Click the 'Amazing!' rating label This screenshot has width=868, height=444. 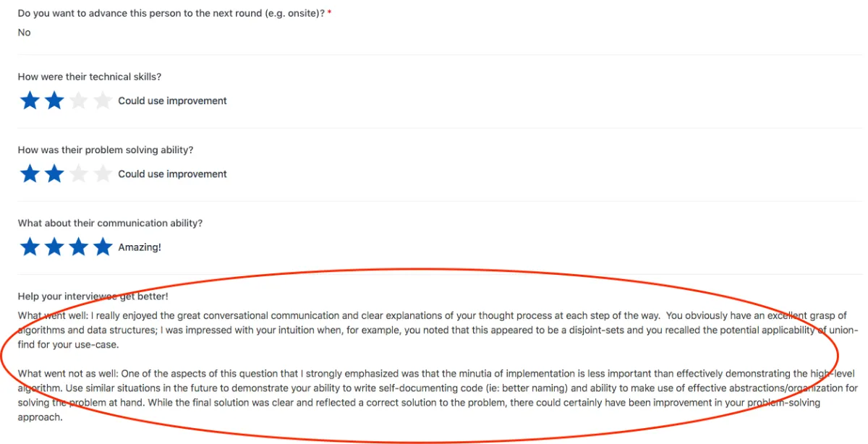click(140, 247)
